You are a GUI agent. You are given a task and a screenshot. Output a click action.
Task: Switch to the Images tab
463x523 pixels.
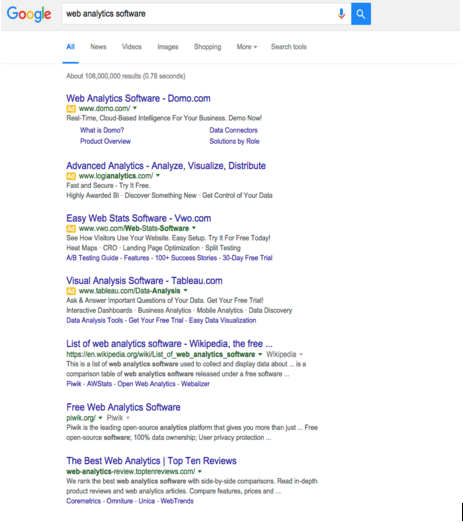[x=168, y=47]
